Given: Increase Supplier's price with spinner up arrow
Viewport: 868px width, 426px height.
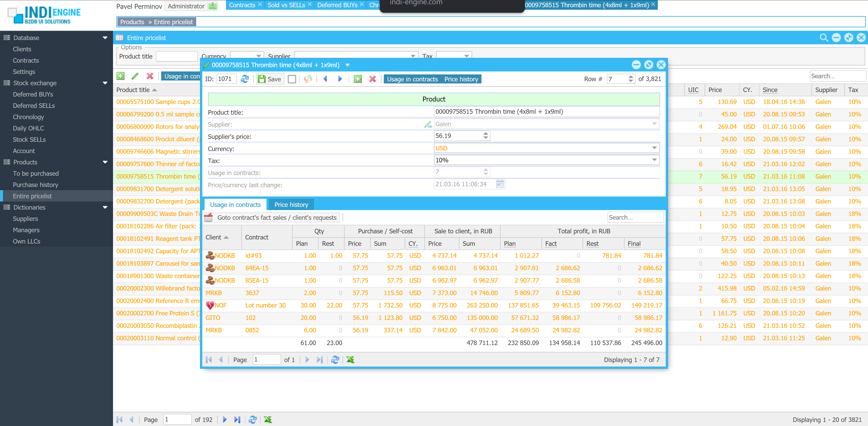Looking at the screenshot, I should pyautogui.click(x=486, y=133).
